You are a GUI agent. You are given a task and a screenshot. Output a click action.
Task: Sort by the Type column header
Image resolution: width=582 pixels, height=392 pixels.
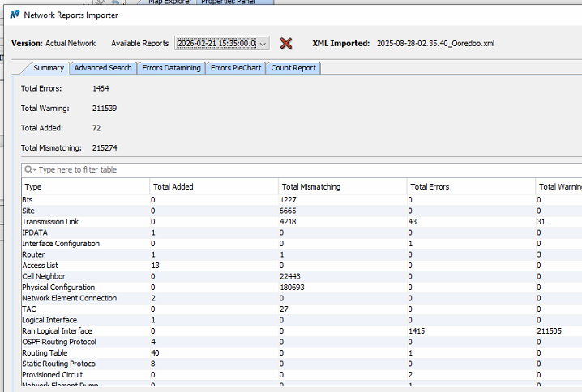coord(85,187)
